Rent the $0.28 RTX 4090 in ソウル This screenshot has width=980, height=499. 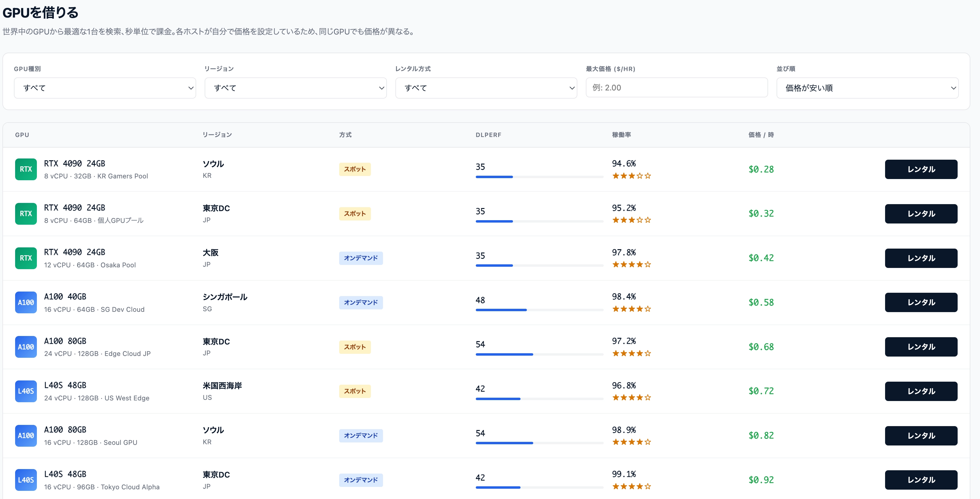tap(921, 169)
